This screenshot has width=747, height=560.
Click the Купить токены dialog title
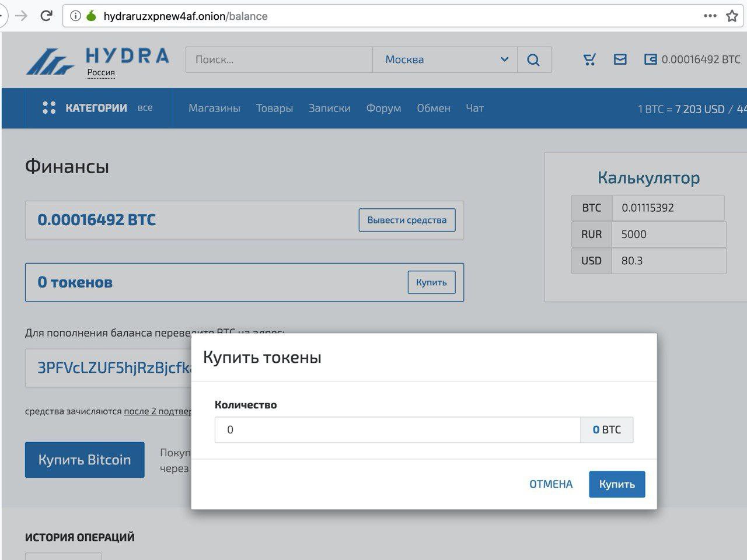[x=262, y=358]
